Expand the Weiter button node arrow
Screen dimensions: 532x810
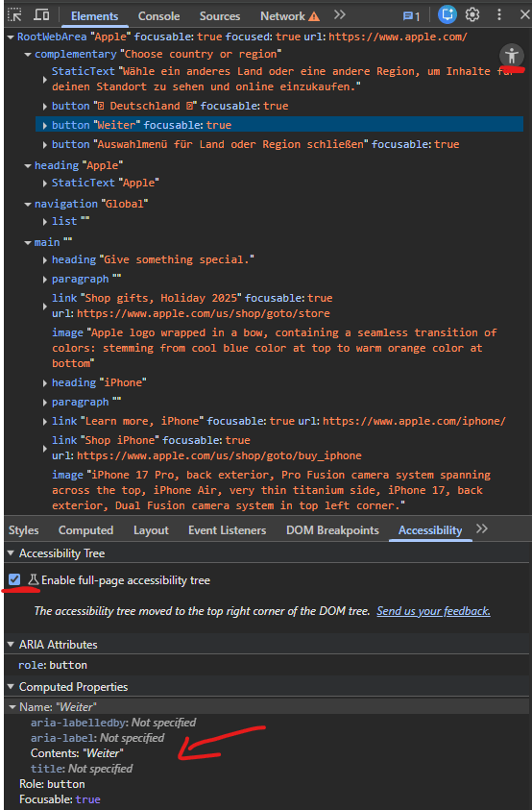(45, 126)
